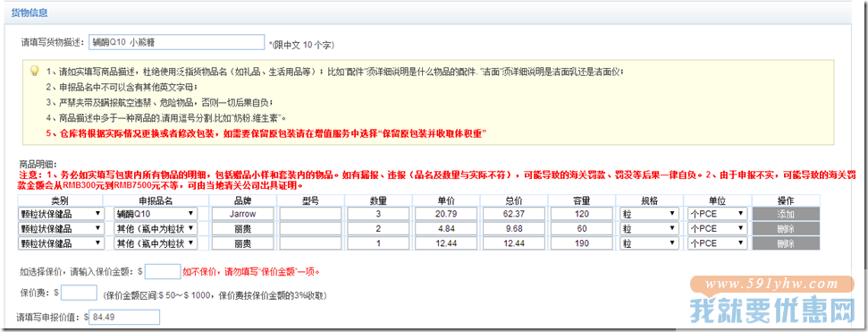Click the lightbulb tip icon in notice box
Screen dimensions: 868x332
click(35, 71)
